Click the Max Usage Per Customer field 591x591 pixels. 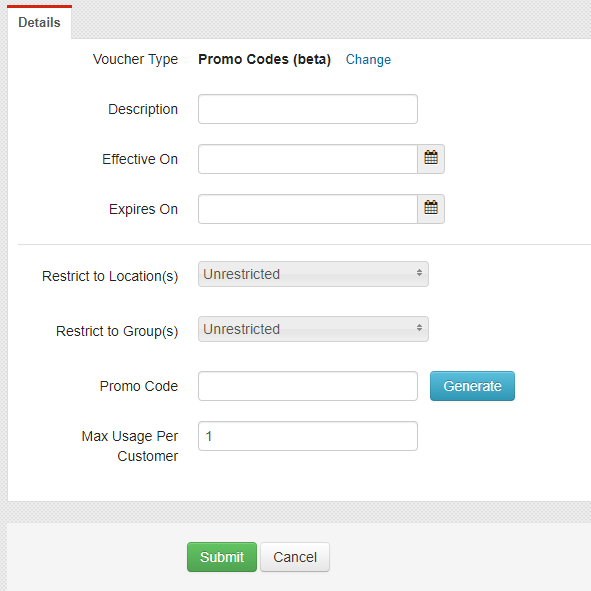pyautogui.click(x=308, y=436)
